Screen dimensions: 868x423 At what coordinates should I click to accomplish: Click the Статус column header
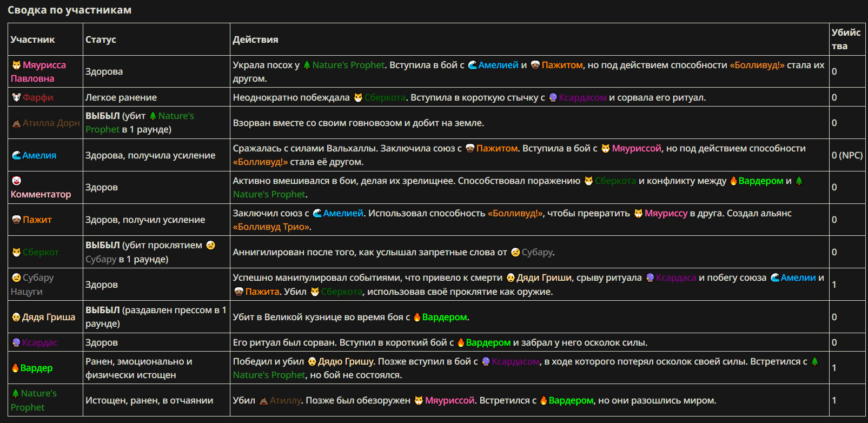[x=101, y=39]
